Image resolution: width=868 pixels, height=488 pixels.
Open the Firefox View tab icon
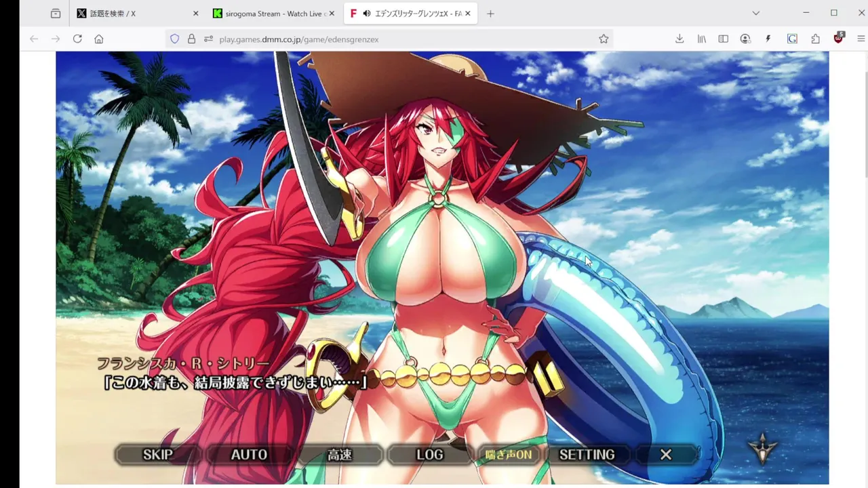point(56,14)
